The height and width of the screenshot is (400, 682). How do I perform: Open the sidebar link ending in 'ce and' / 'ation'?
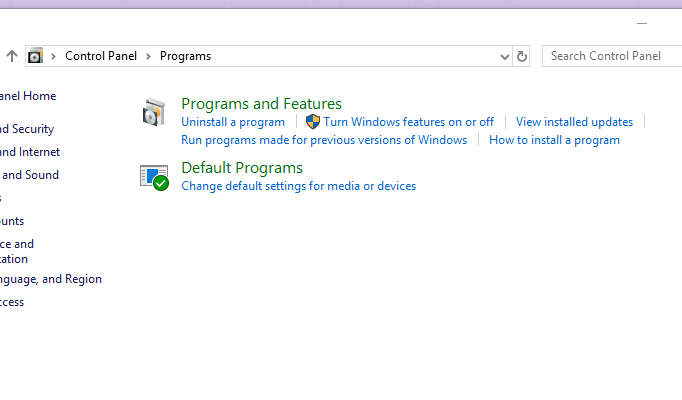click(17, 251)
